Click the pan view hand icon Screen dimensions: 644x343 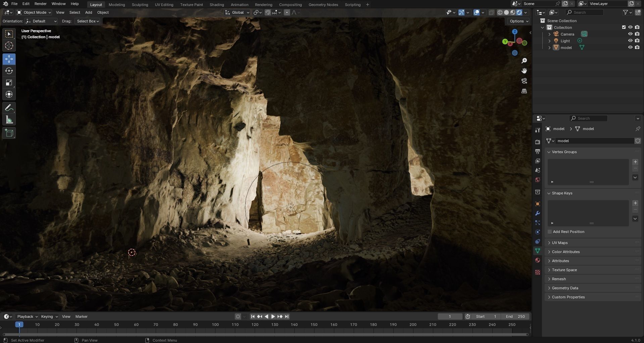pyautogui.click(x=524, y=71)
